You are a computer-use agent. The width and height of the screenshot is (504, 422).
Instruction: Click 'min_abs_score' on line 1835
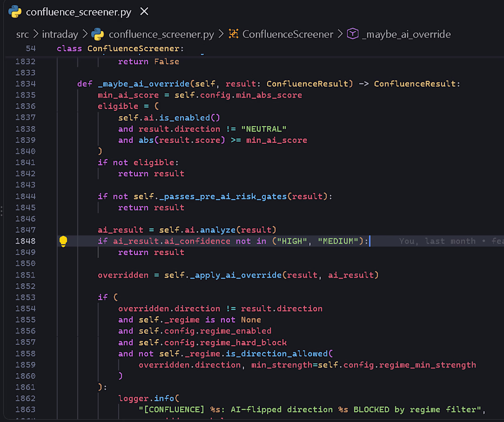269,95
